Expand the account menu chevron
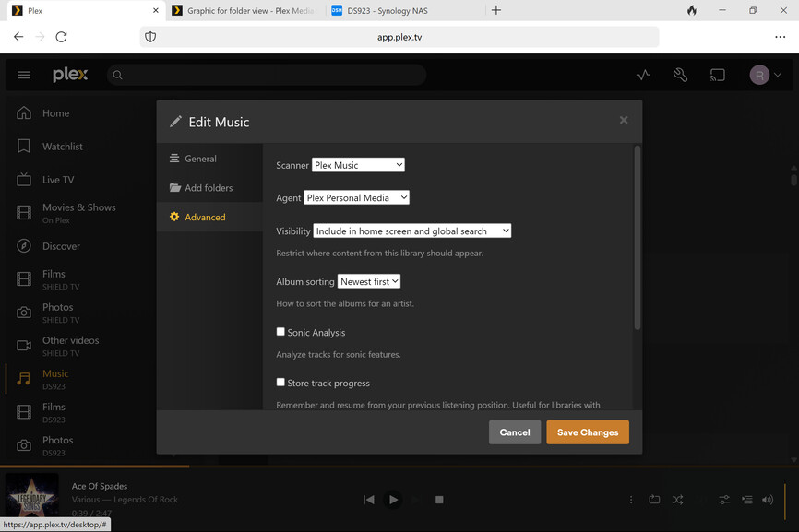Viewport: 799px width, 532px height. (x=778, y=75)
